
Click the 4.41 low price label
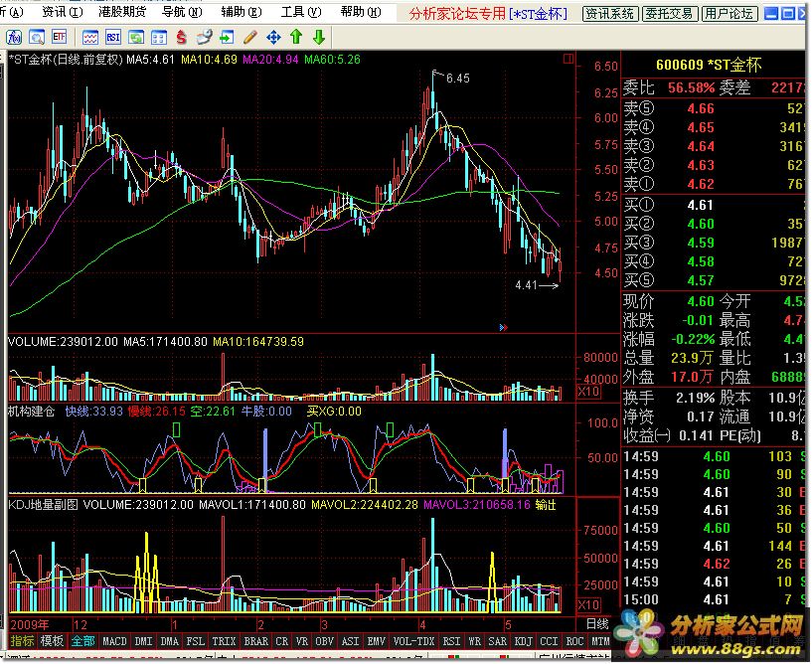(x=526, y=285)
